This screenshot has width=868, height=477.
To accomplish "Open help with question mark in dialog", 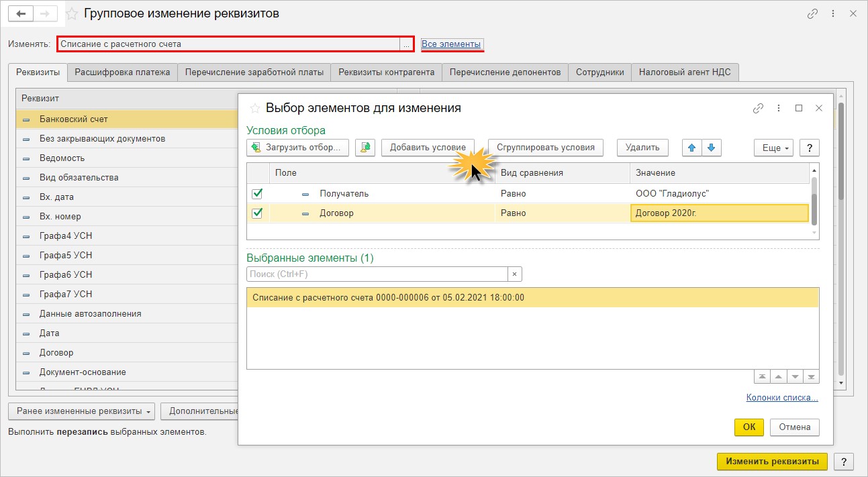I will 810,148.
